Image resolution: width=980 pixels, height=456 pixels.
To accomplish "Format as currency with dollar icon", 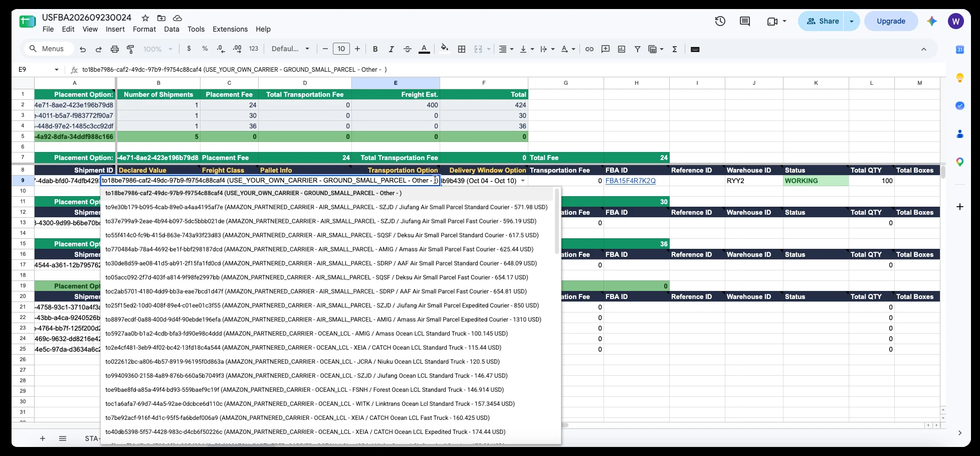I will (188, 49).
